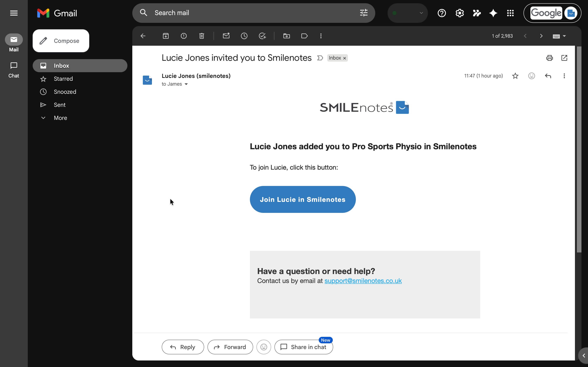Snooze this email
This screenshot has height=367, width=588.
click(x=244, y=36)
